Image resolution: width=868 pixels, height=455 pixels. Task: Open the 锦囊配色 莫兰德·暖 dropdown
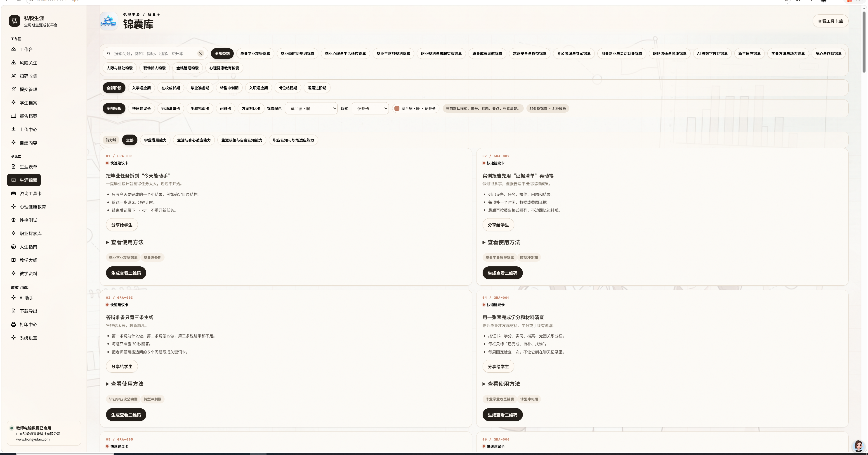[311, 109]
